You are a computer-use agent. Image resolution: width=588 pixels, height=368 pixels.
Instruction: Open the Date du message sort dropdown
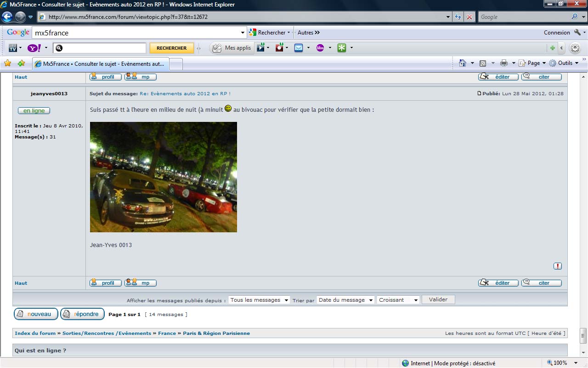(345, 300)
